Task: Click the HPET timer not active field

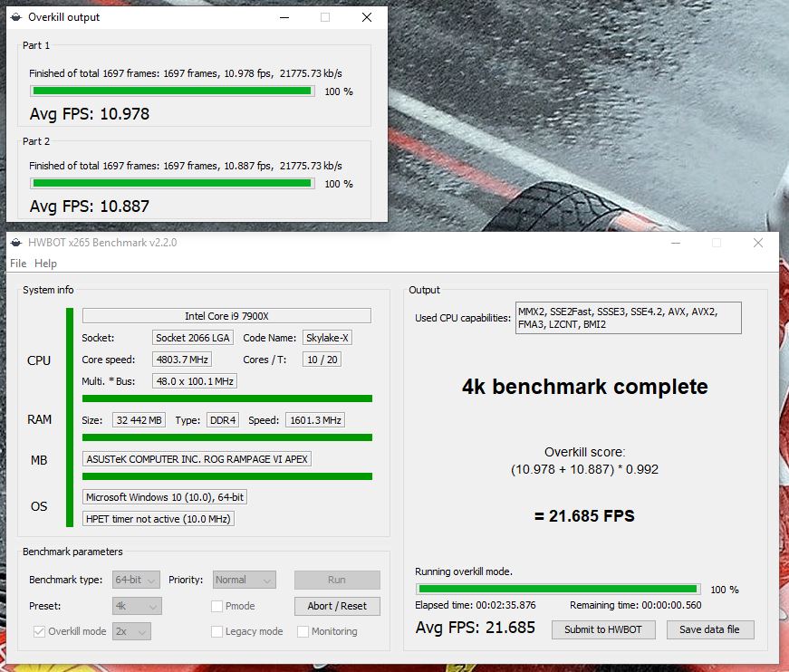Action: pos(158,519)
